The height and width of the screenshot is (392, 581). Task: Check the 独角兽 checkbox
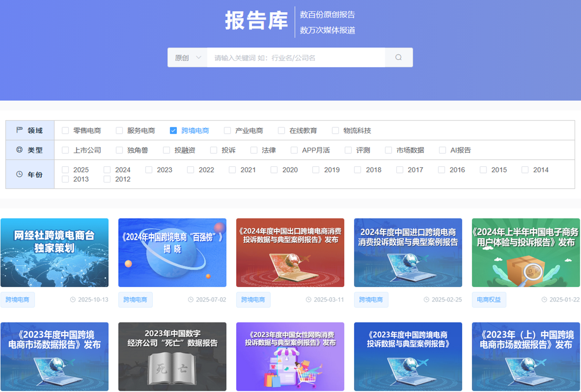coord(119,150)
